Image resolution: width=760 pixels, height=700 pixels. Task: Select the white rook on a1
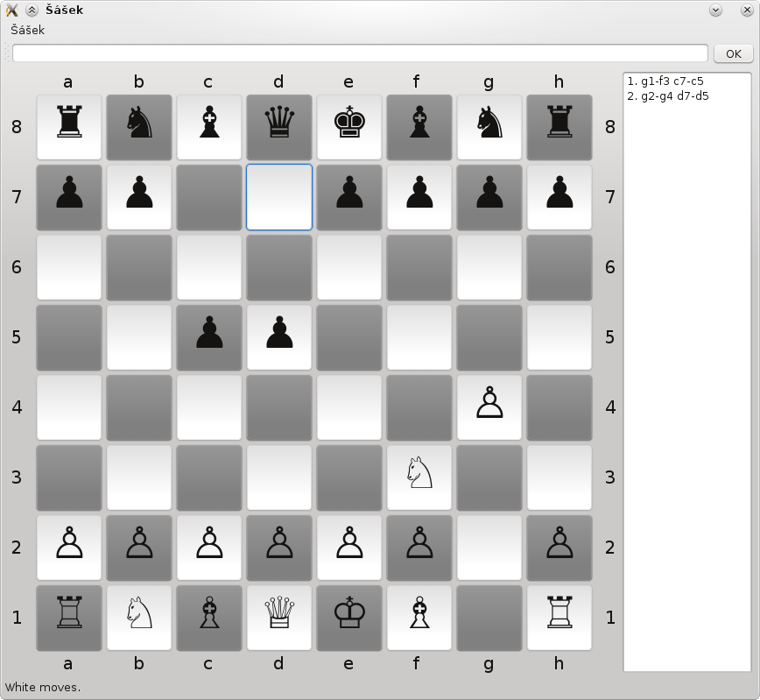click(69, 618)
